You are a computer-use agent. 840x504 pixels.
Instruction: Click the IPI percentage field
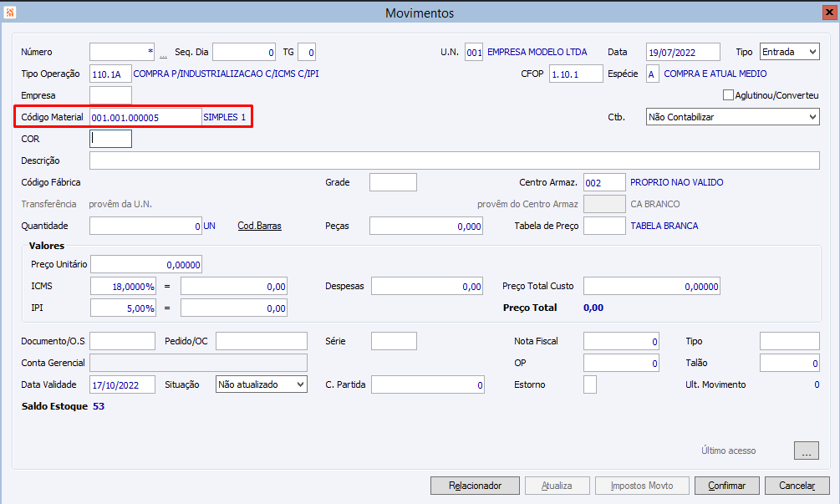[x=123, y=308]
